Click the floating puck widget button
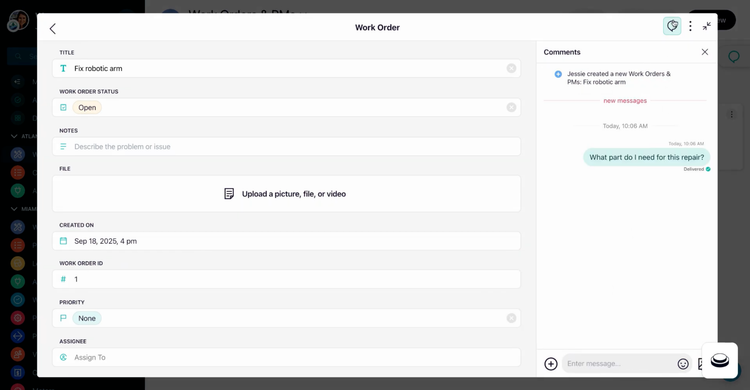 point(719,360)
